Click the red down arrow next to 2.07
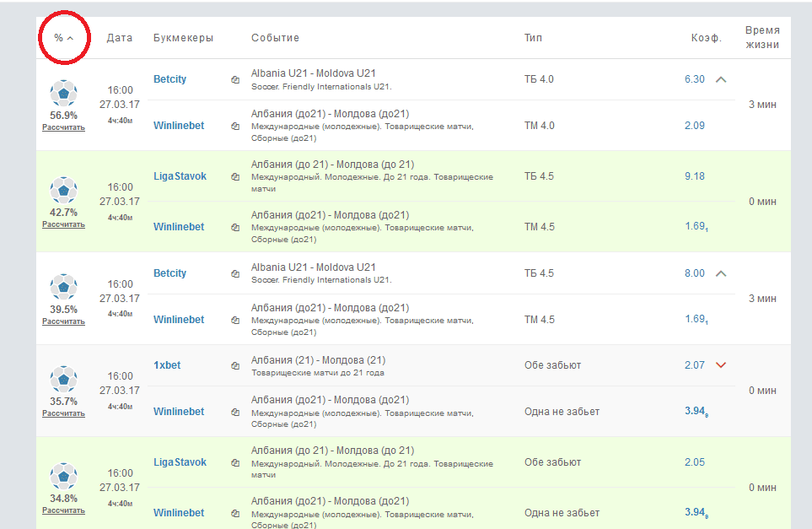Viewport: 812px width, 529px height. pos(720,365)
